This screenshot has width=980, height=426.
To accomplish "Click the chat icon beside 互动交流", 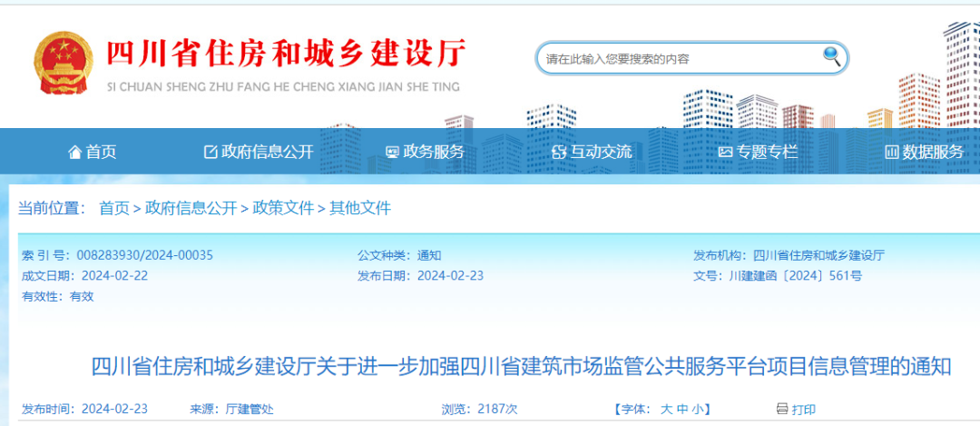I will 559,153.
